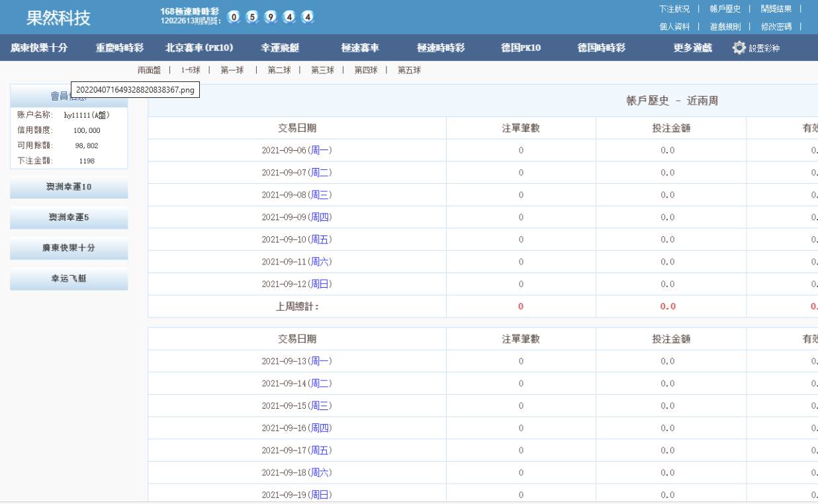Open the 周日 link for 2021-09-12
The width and height of the screenshot is (818, 504).
tap(320, 284)
